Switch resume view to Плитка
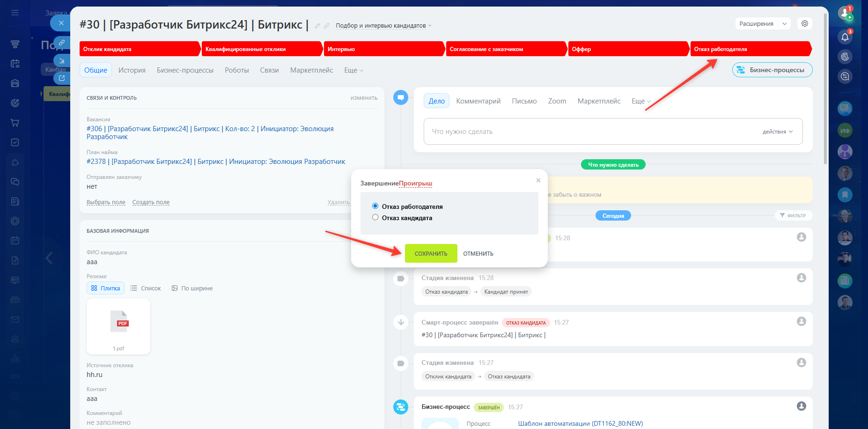Screen dimensions: 868x429 105,288
